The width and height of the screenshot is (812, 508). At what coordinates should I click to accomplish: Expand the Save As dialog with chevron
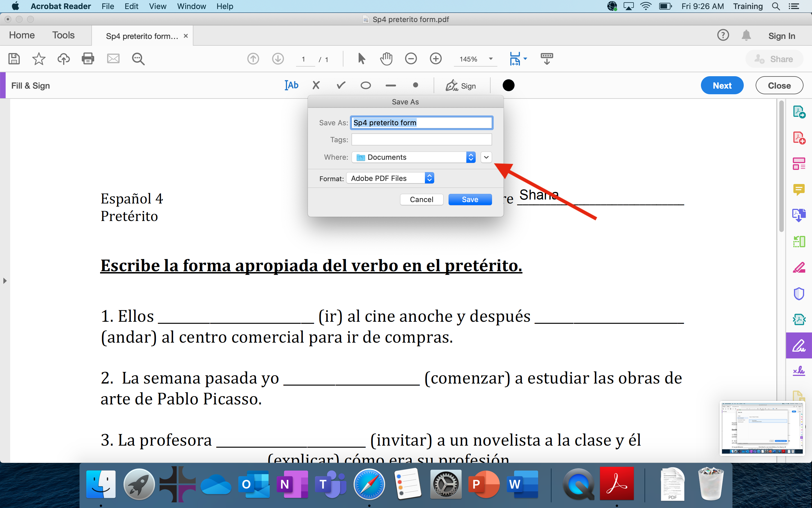click(486, 157)
